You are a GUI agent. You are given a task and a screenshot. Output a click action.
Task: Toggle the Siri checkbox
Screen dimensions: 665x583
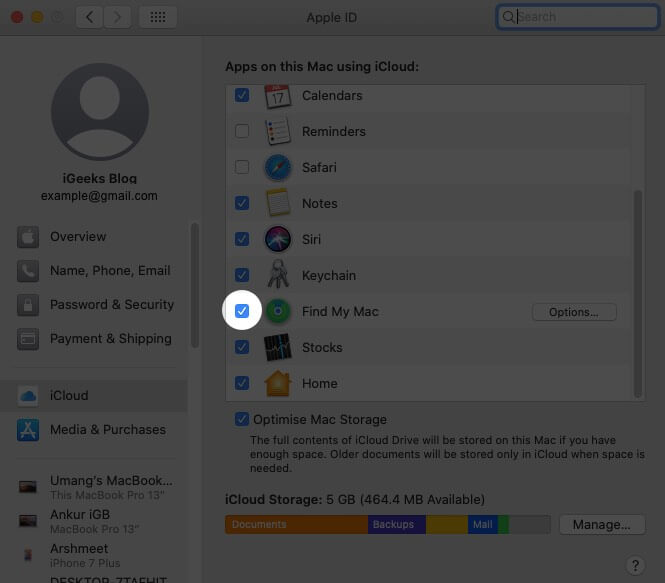point(242,239)
